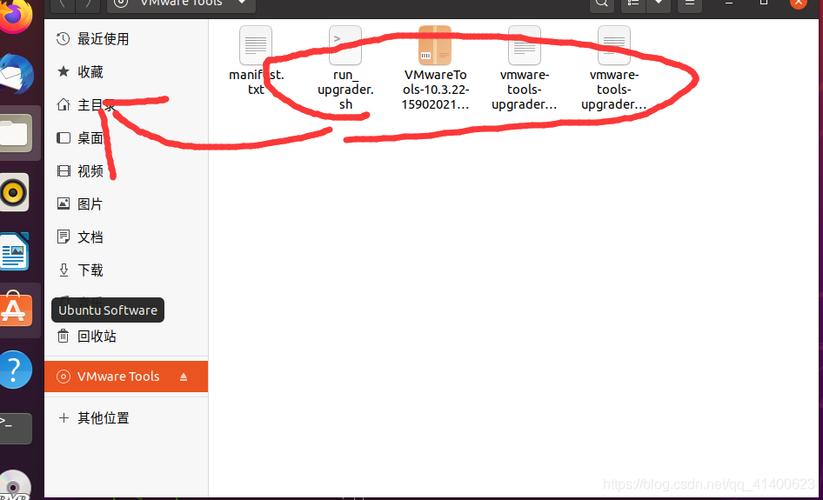Open the view options dropdown arrow

point(658,4)
